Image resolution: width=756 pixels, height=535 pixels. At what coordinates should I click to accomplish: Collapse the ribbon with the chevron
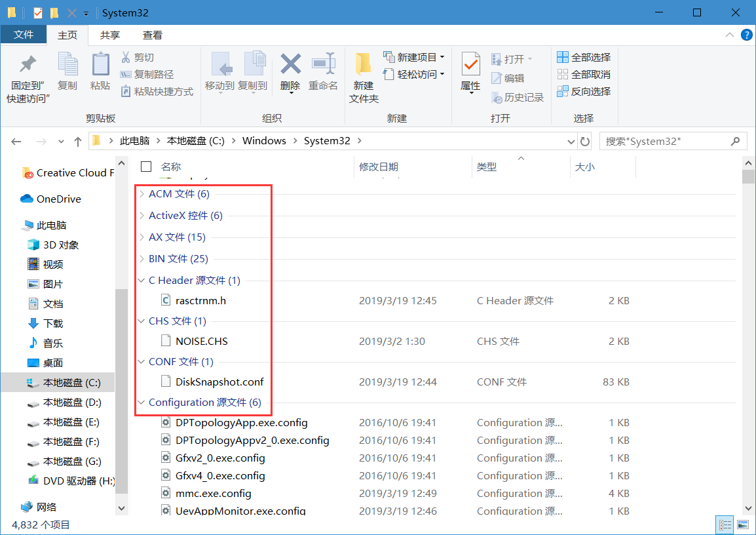pos(730,35)
